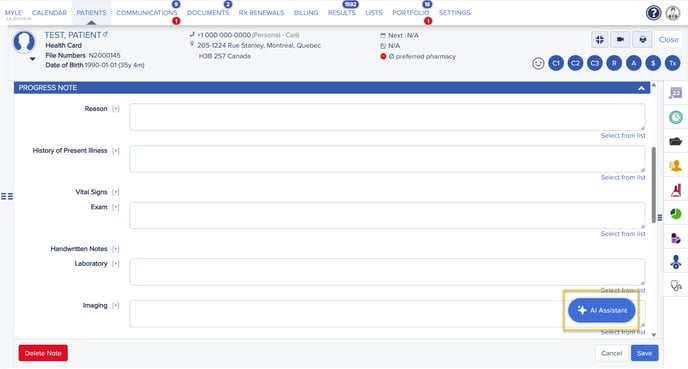This screenshot has width=688, height=369.
Task: Click the smiley face icon
Action: coord(538,63)
